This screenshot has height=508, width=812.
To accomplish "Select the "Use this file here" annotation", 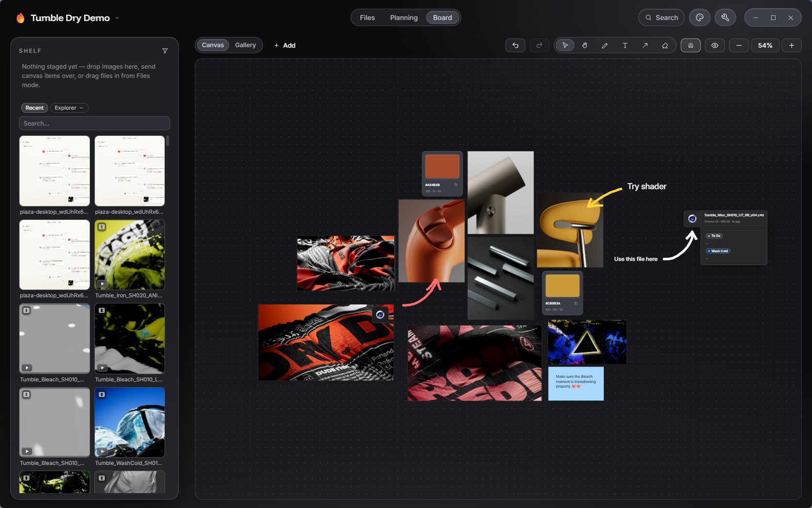I will click(x=636, y=259).
